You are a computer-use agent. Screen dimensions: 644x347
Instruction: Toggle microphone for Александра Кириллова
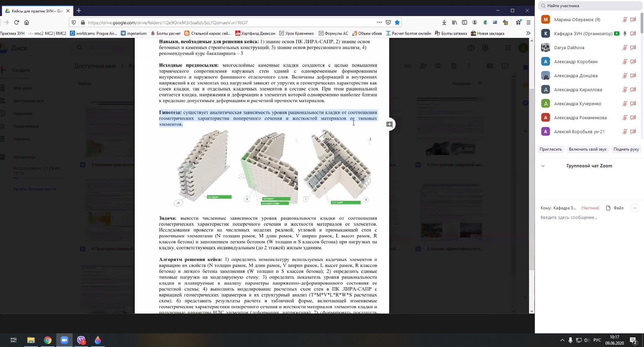[x=625, y=89]
